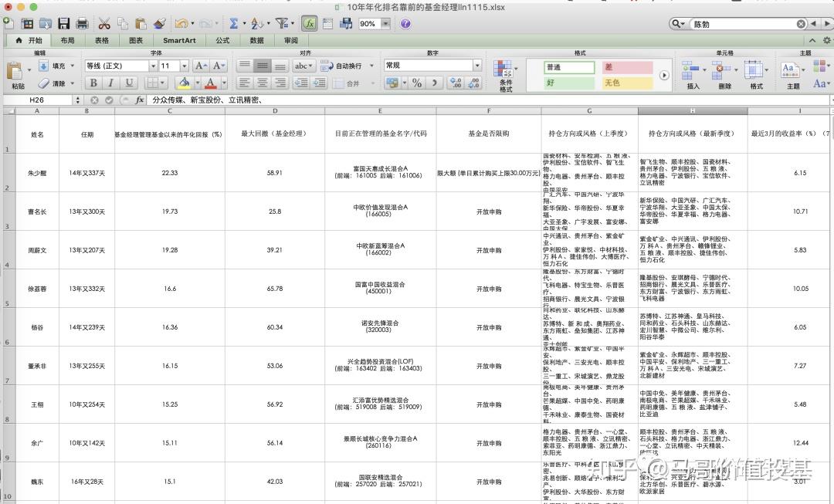Click the search field containing 陈勃
Viewport: 834px width, 504px height.
744,24
